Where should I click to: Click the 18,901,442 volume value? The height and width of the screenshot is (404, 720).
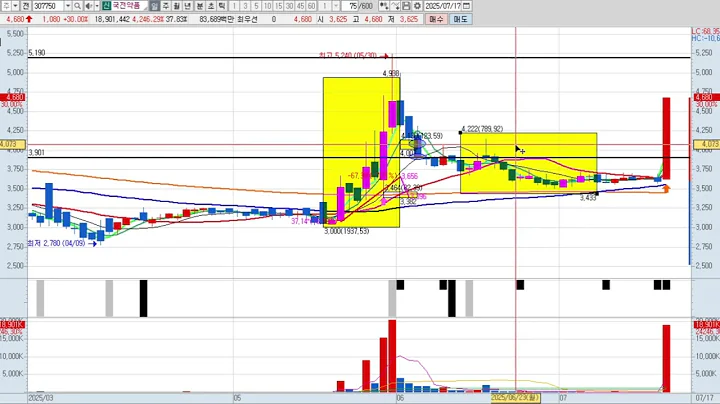tap(112, 19)
